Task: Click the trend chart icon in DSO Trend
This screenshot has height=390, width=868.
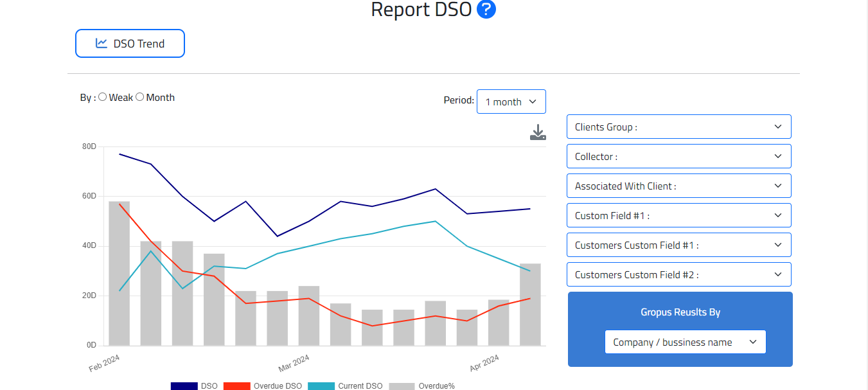Action: [x=102, y=44]
